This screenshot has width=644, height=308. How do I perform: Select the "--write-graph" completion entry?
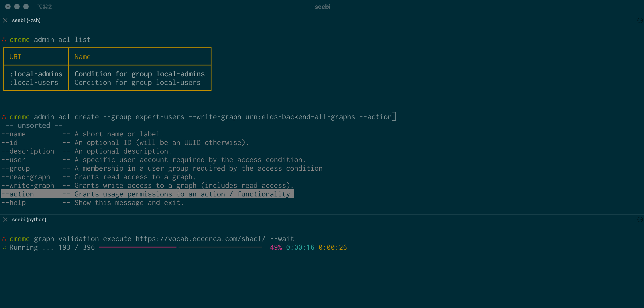click(28, 185)
